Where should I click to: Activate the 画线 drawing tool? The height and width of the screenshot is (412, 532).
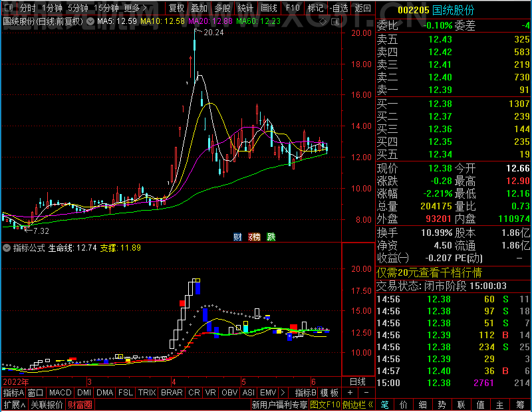pos(269,8)
